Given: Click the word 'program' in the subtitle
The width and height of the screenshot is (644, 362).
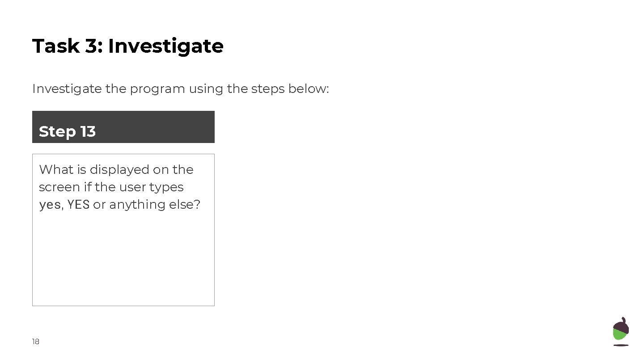Looking at the screenshot, I should pyautogui.click(x=157, y=89).
